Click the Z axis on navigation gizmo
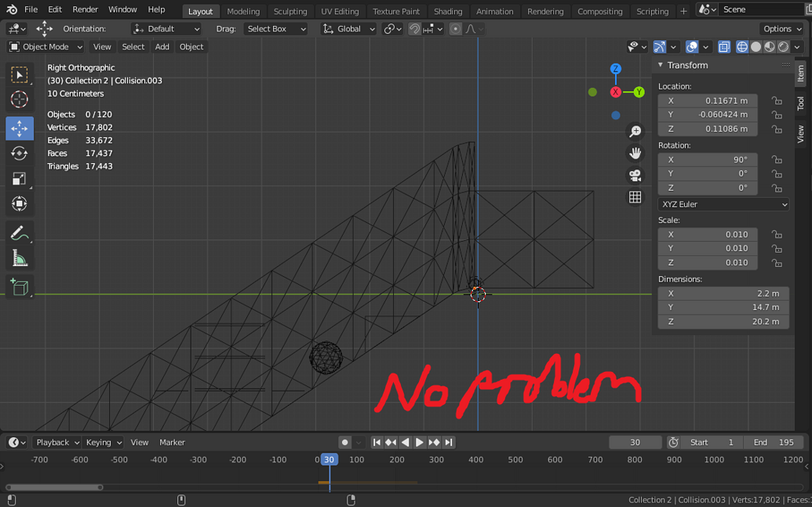The width and height of the screenshot is (812, 507). click(615, 69)
